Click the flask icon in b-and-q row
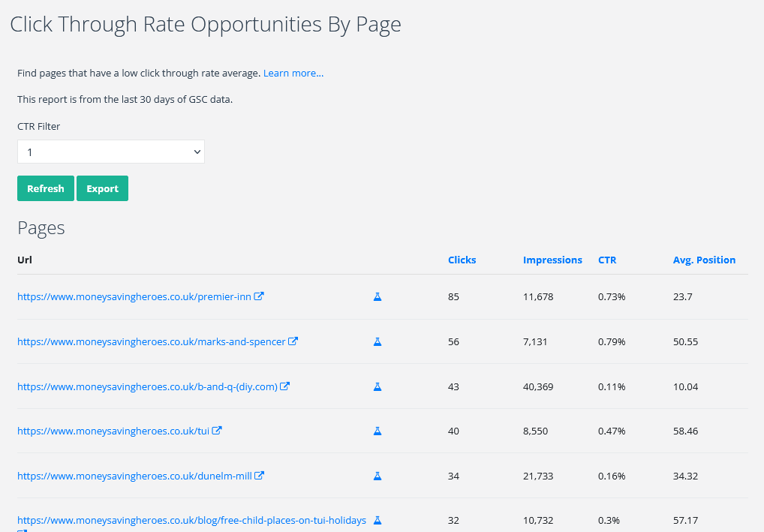Viewport: 764px width, 532px height. point(377,387)
